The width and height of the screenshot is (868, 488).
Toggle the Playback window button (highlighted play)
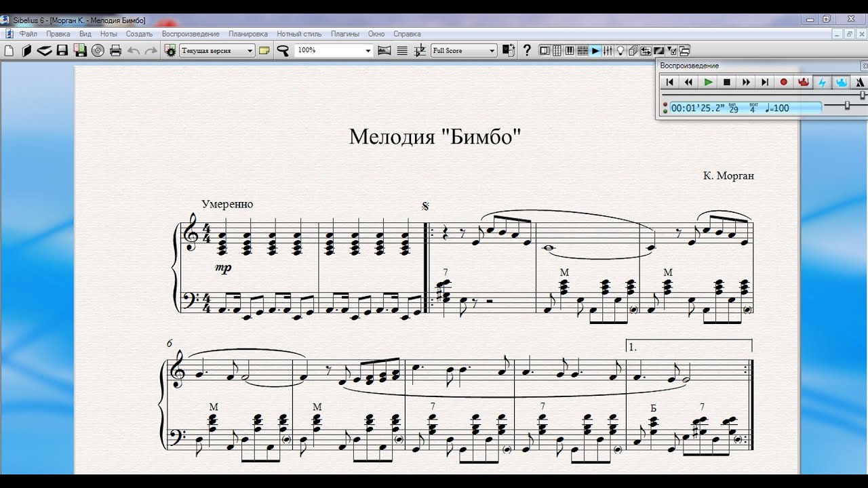coord(595,50)
